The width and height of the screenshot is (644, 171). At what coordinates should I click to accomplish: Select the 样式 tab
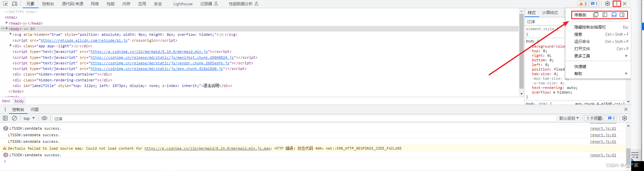tap(532, 13)
